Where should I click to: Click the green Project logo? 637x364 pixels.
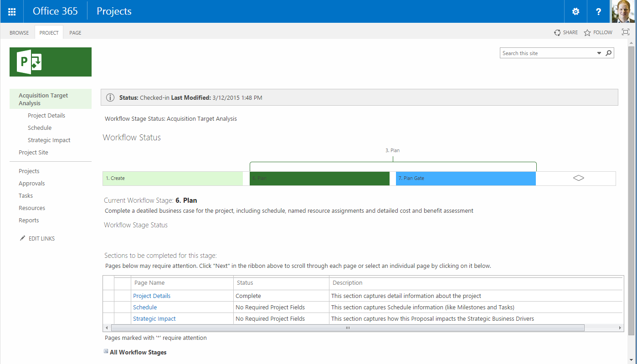(x=51, y=62)
